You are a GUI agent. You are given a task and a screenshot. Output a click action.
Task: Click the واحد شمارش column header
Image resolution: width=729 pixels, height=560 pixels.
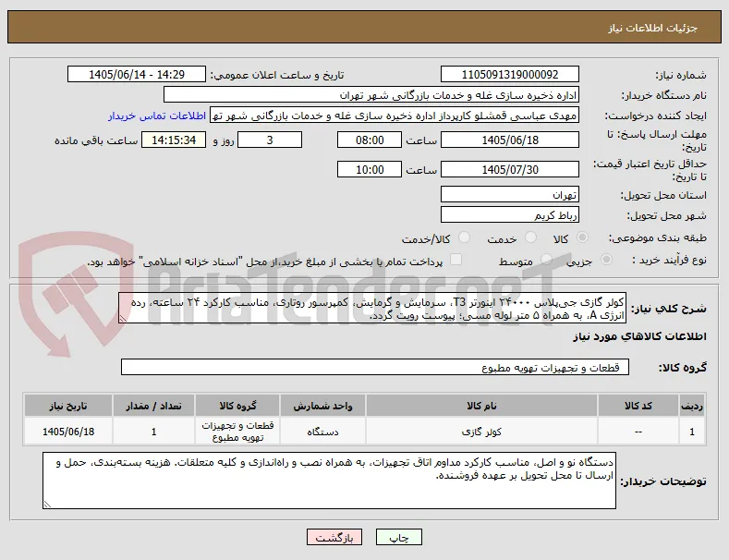[322, 406]
